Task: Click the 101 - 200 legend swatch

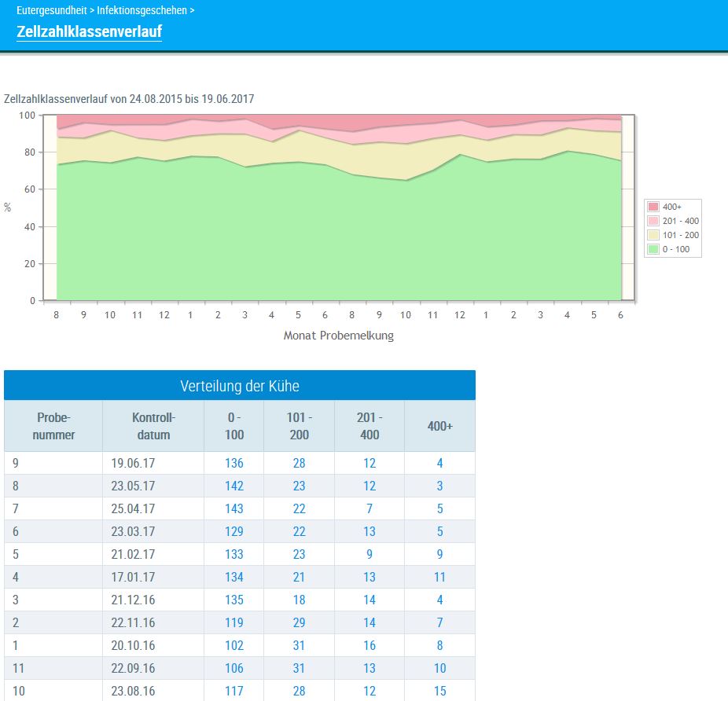Action: (653, 235)
